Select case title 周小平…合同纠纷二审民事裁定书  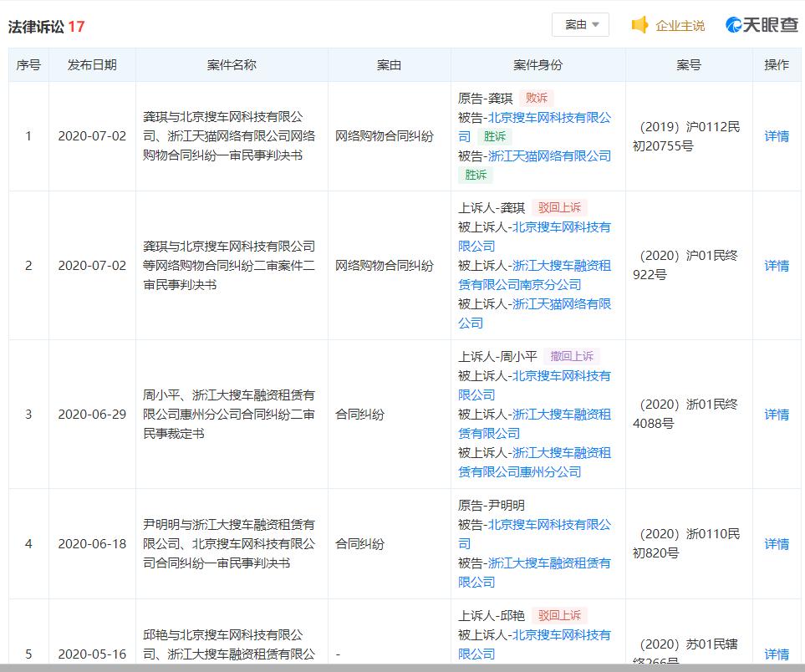click(229, 415)
